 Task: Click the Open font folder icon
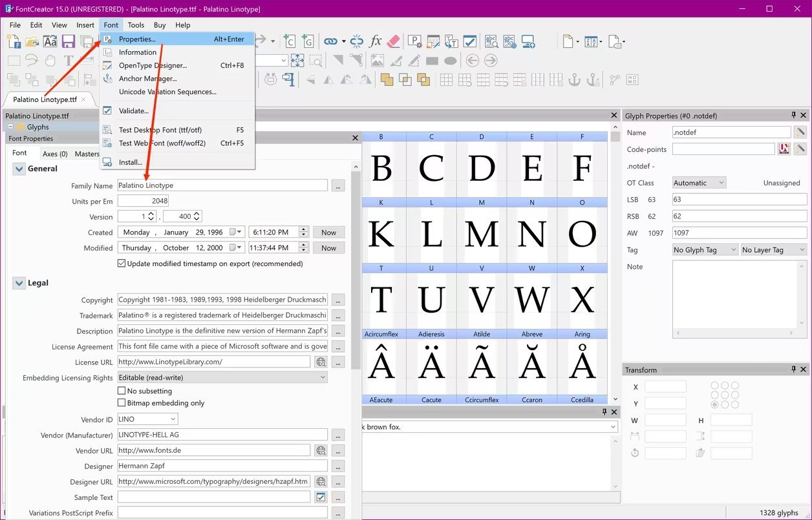[x=32, y=41]
